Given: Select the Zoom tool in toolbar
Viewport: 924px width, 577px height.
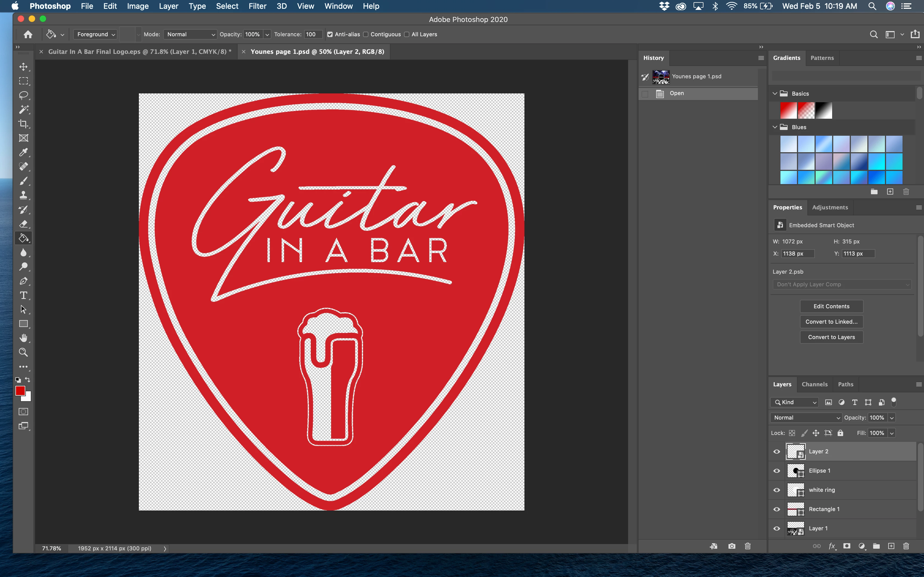Looking at the screenshot, I should pyautogui.click(x=24, y=352).
